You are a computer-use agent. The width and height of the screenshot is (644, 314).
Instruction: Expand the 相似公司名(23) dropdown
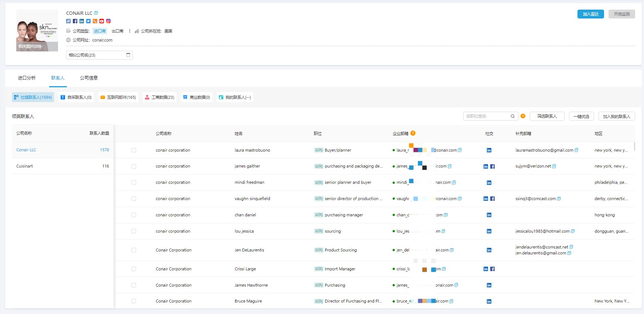pos(99,55)
